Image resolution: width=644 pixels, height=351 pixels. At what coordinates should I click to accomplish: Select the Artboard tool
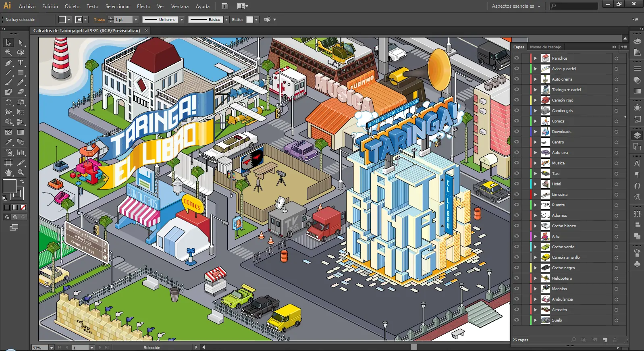click(x=8, y=163)
